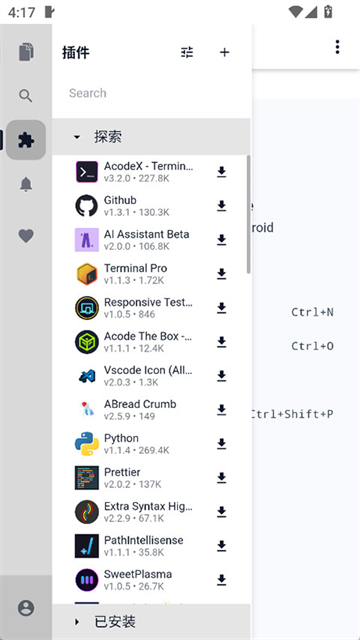Add plugin with the plus icon
The image size is (360, 640).
(x=224, y=52)
